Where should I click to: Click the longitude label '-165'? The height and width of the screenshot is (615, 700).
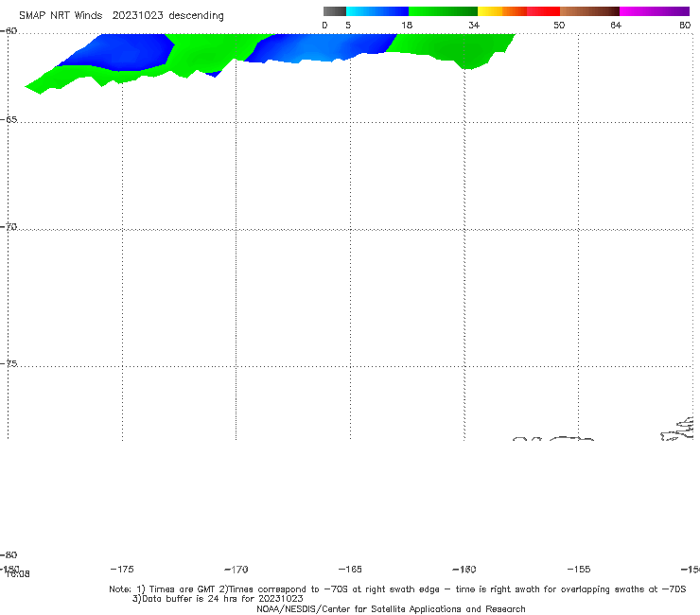tap(350, 569)
